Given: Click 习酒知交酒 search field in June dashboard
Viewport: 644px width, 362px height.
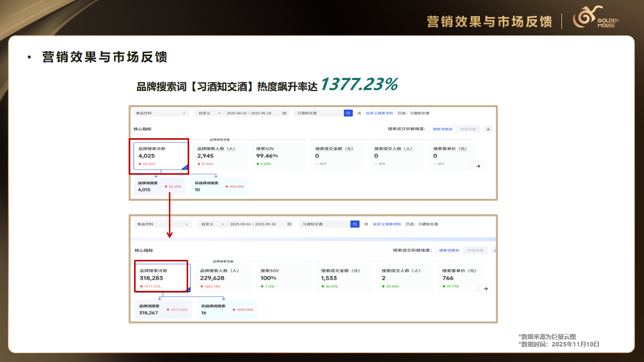Looking at the screenshot, I should 319,113.
